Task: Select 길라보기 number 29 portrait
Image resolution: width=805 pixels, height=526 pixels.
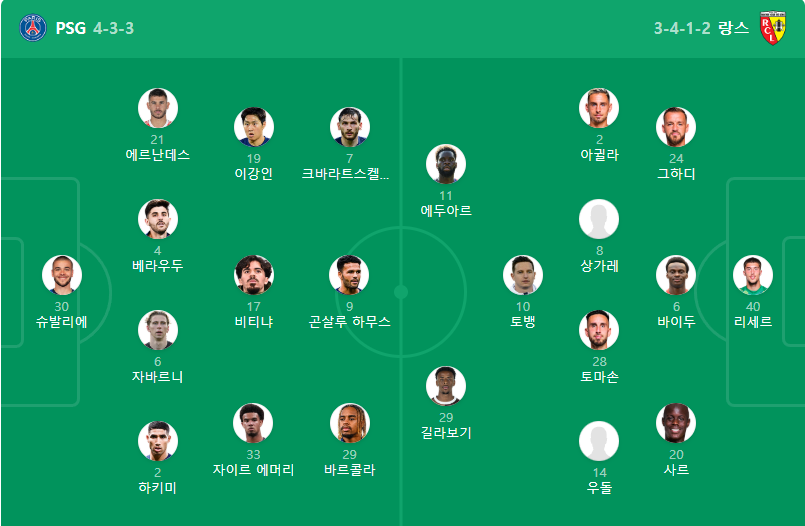Action: [x=446, y=386]
